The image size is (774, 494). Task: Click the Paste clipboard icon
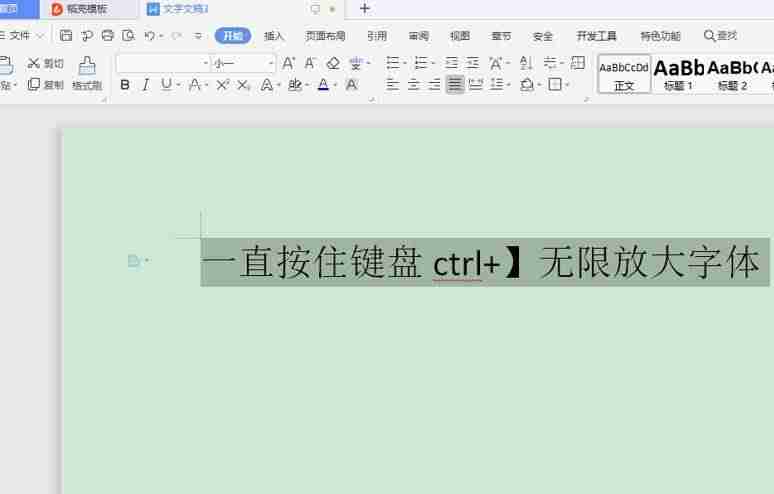(6, 66)
